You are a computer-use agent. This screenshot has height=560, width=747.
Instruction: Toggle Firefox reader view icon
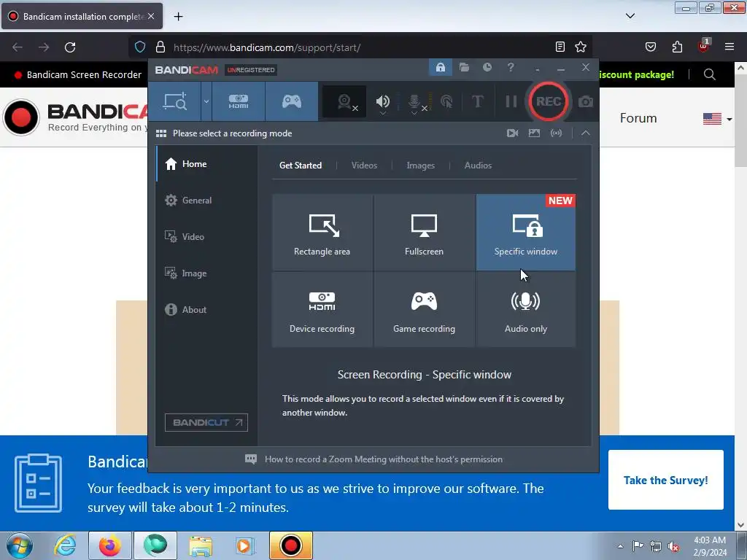560,47
